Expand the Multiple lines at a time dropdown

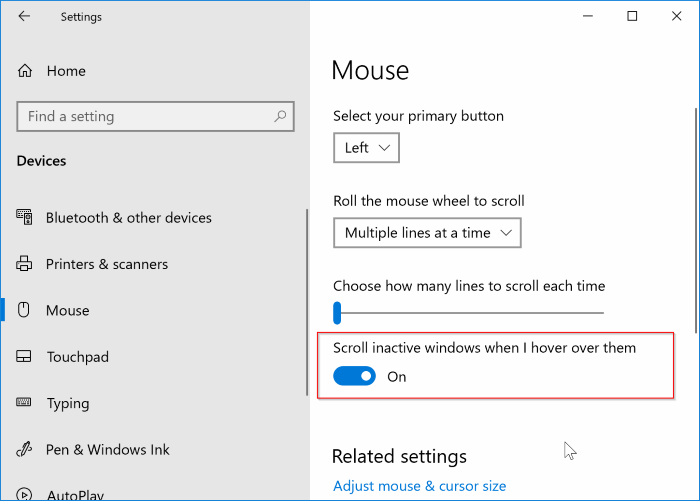427,233
